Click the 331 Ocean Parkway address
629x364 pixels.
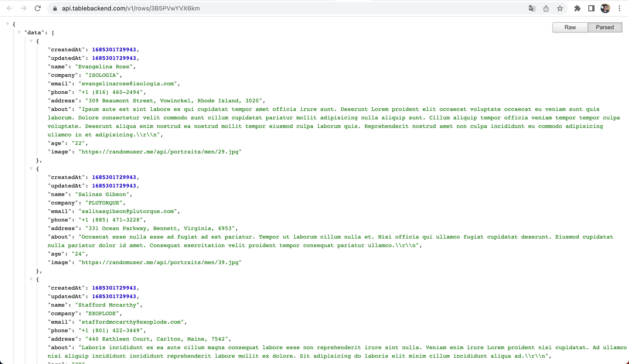coord(160,228)
